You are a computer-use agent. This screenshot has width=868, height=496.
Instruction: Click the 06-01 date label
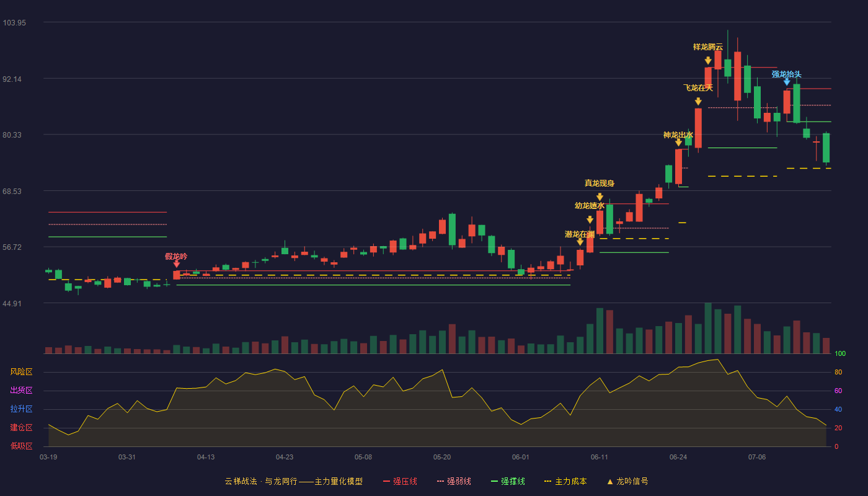pyautogui.click(x=521, y=457)
